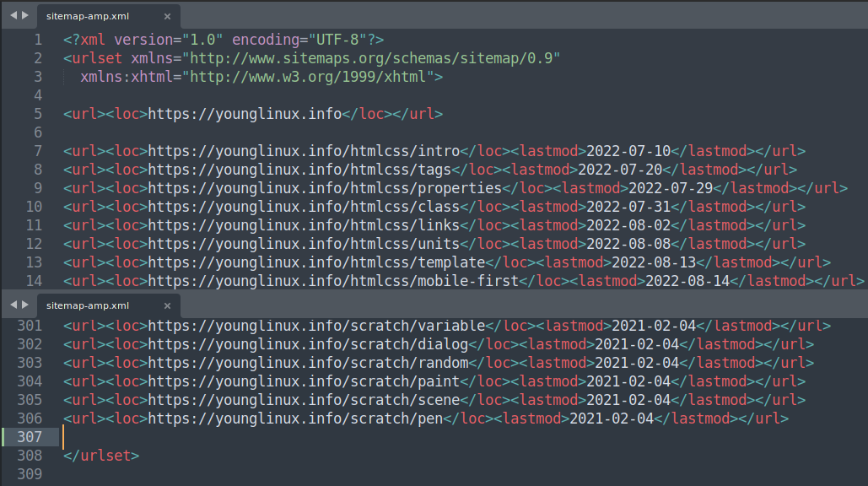Select the sitemap-amp.xml tab in top pane
This screenshot has height=486, width=868.
(88, 16)
